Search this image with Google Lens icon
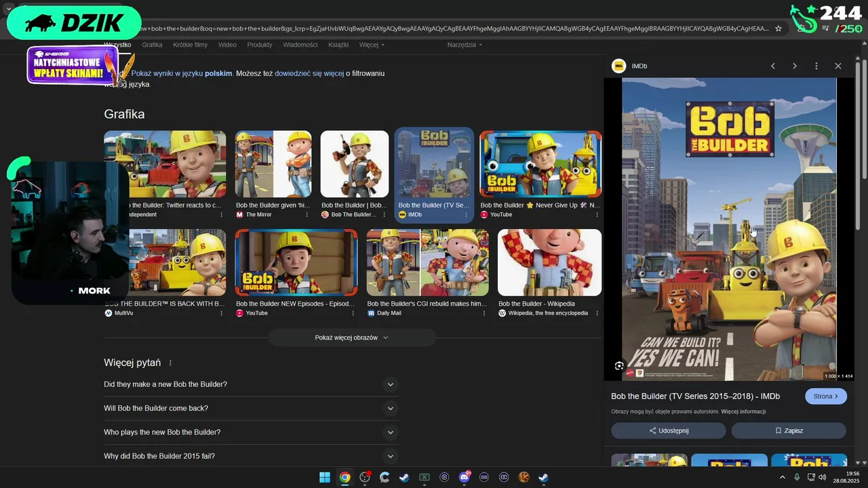 pos(619,366)
